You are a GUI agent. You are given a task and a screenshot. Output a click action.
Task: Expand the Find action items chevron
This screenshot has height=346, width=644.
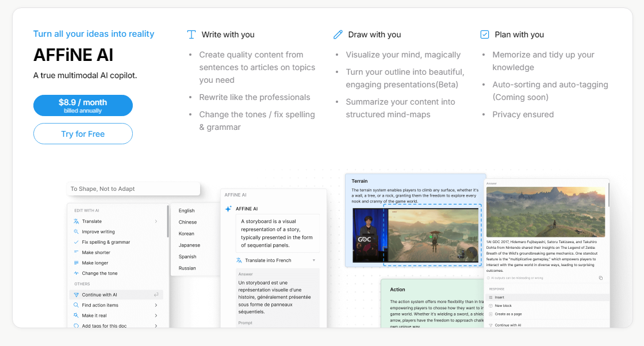click(156, 305)
